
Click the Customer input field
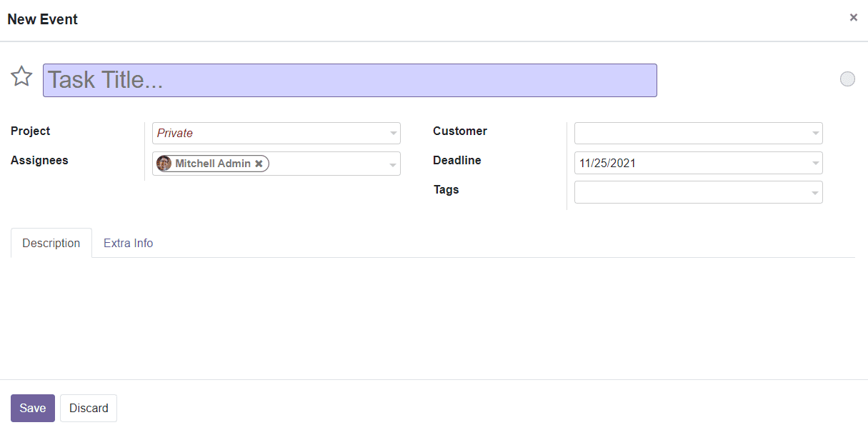pyautogui.click(x=686, y=133)
